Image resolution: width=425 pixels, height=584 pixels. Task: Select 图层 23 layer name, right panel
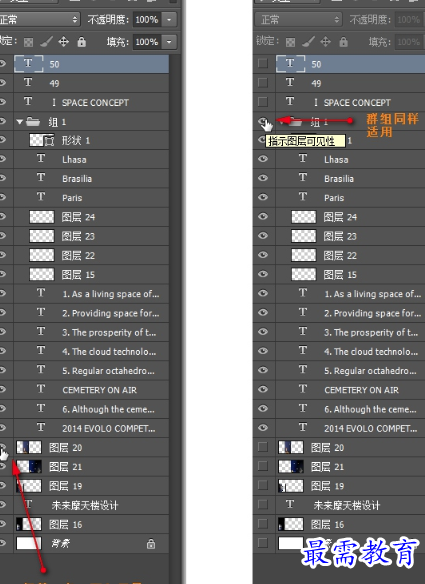click(340, 236)
